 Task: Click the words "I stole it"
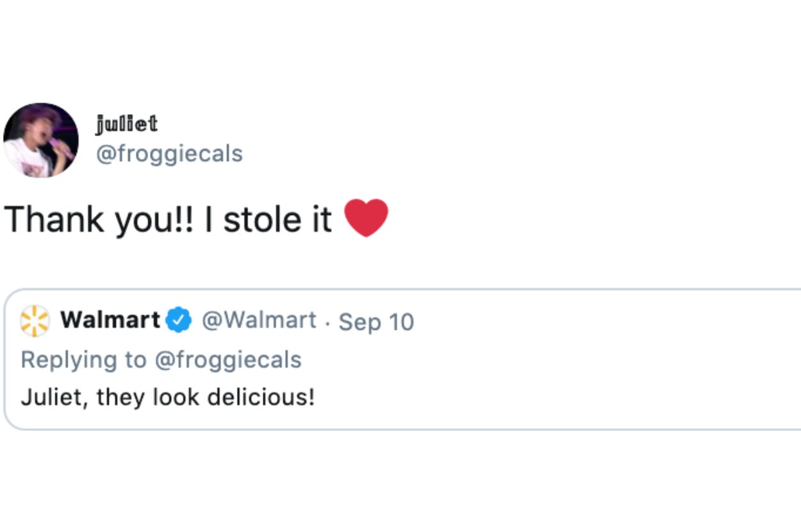pyautogui.click(x=268, y=219)
